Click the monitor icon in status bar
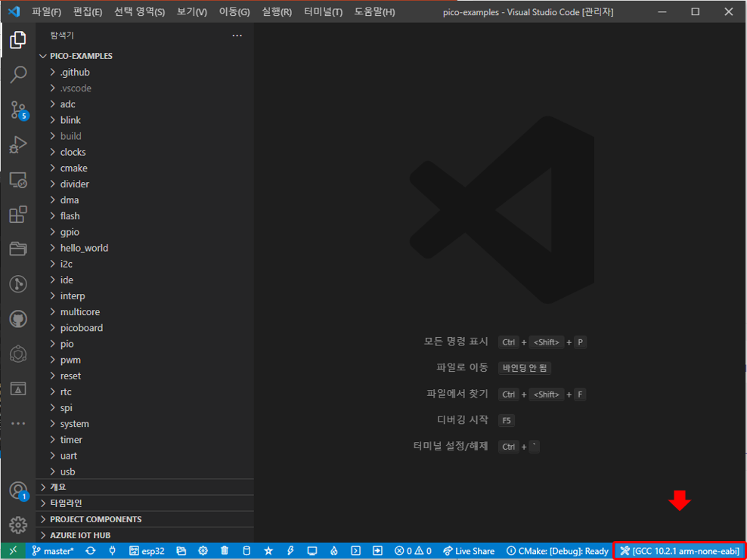The height and width of the screenshot is (560, 747). pos(312,551)
